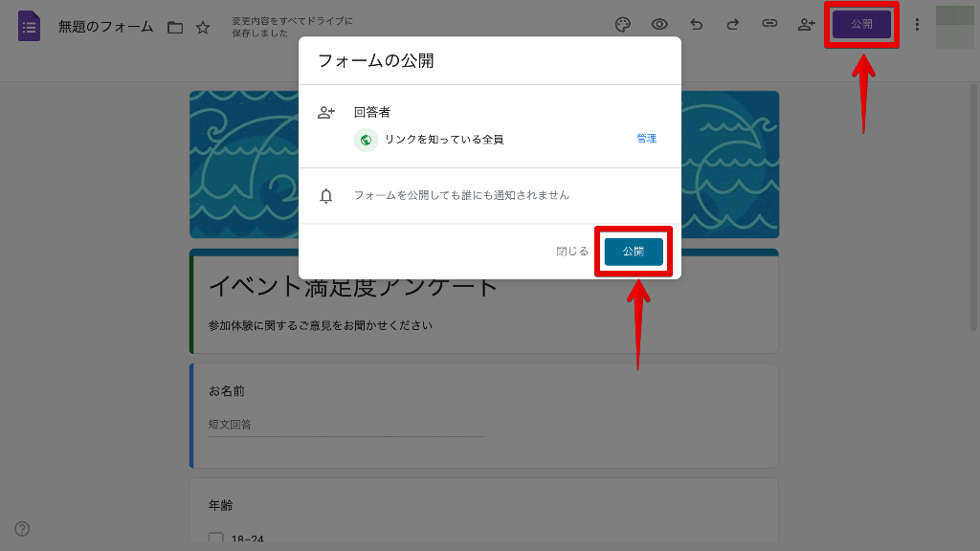Preview the form with the eye icon
Screen dimensions: 980x551
(x=659, y=25)
